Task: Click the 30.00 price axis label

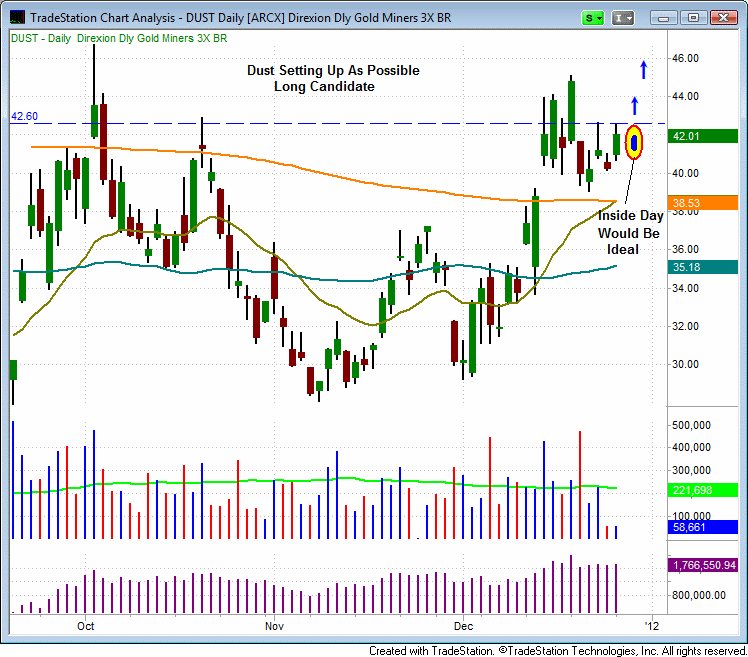Action: pyautogui.click(x=686, y=364)
